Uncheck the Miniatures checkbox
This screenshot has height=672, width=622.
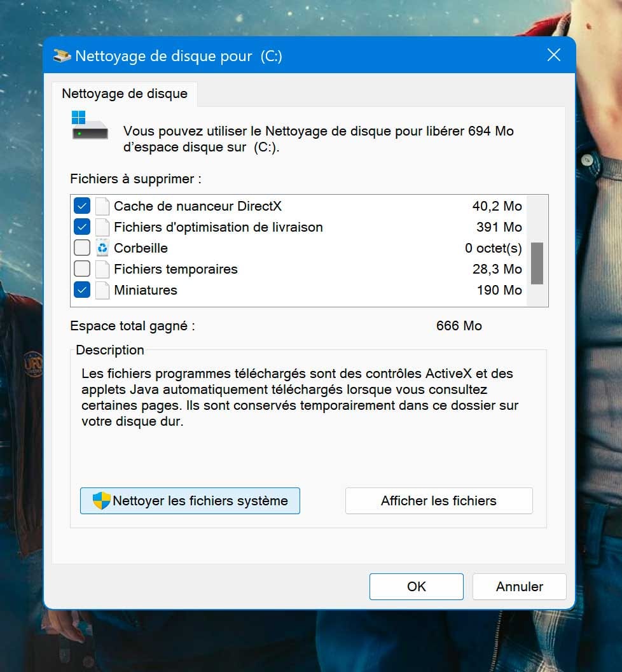pyautogui.click(x=82, y=290)
